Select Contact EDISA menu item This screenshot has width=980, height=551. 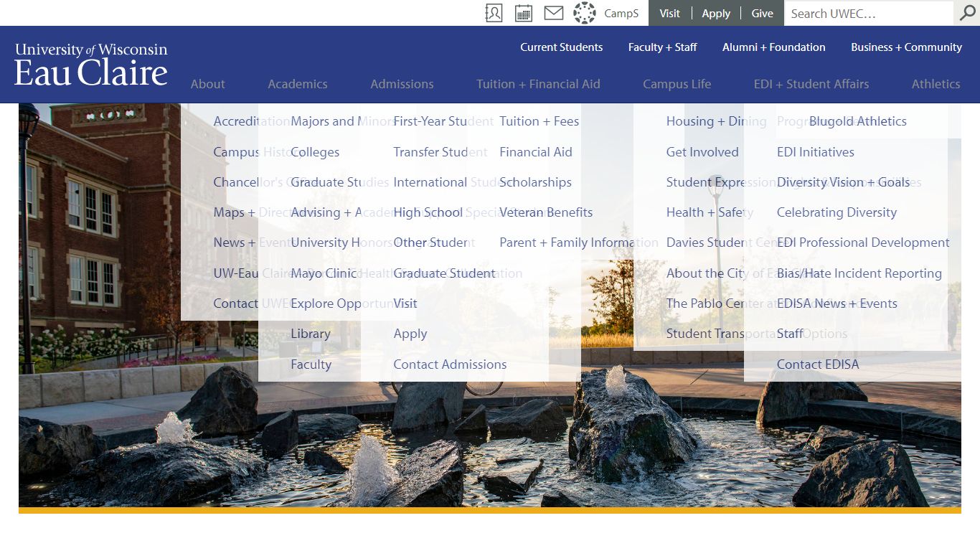(x=818, y=364)
